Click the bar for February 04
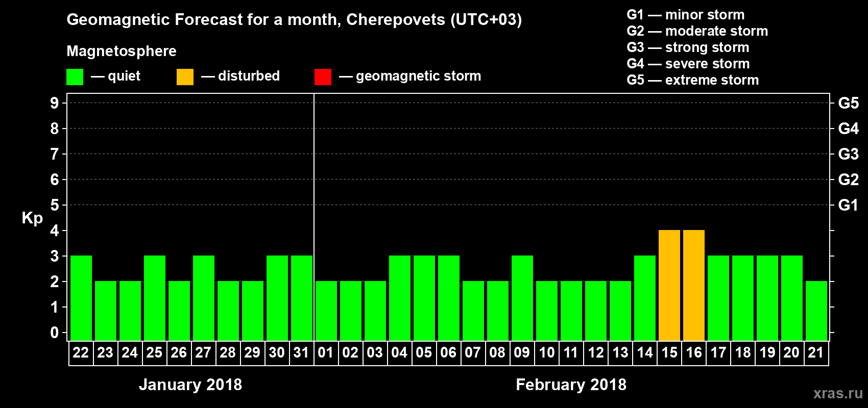 [x=400, y=298]
